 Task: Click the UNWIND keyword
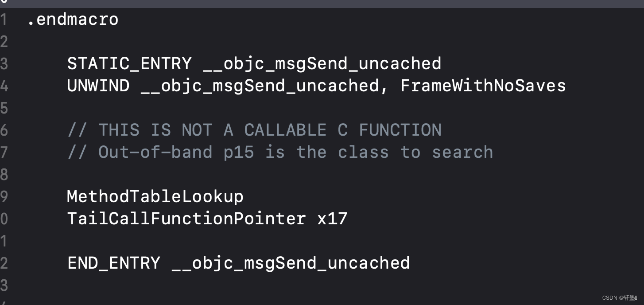pyautogui.click(x=98, y=86)
